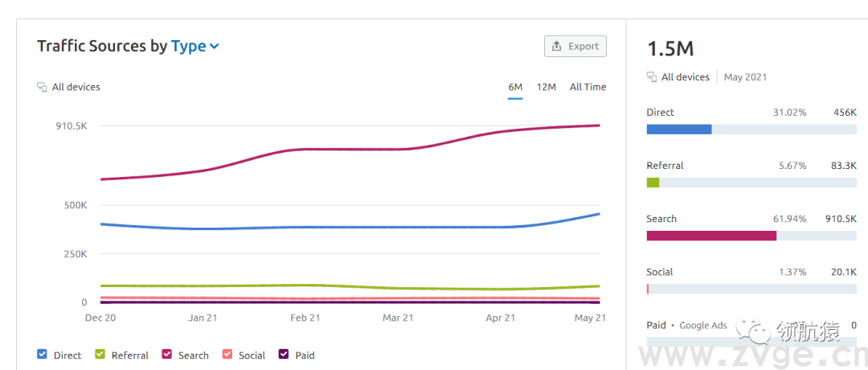Click the Export upload icon
Image resolution: width=868 pixels, height=370 pixels.
click(x=557, y=47)
